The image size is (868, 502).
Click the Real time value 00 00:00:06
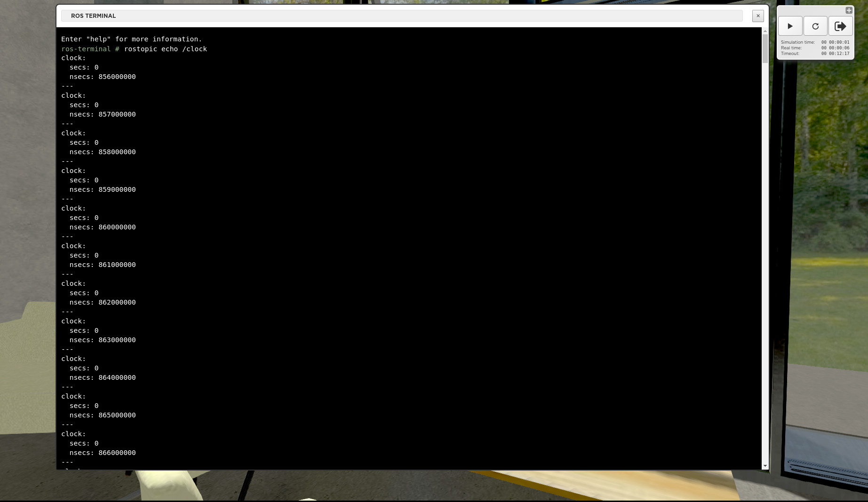(836, 48)
